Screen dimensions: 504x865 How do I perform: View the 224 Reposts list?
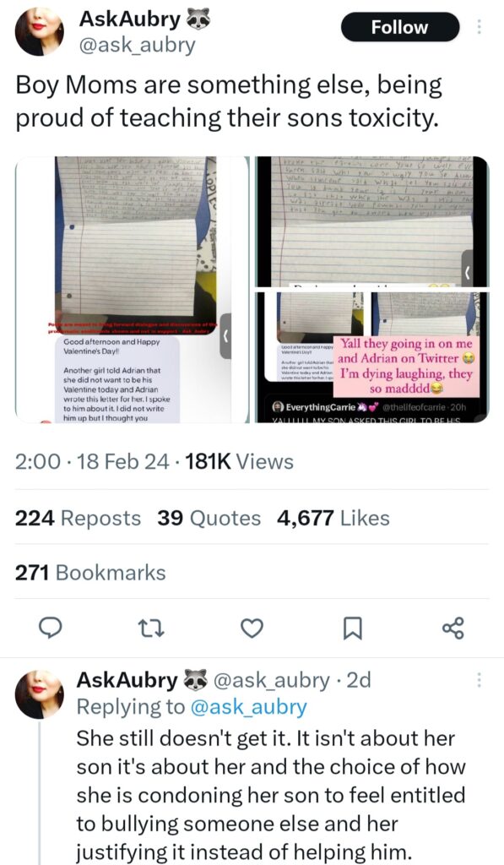78,518
